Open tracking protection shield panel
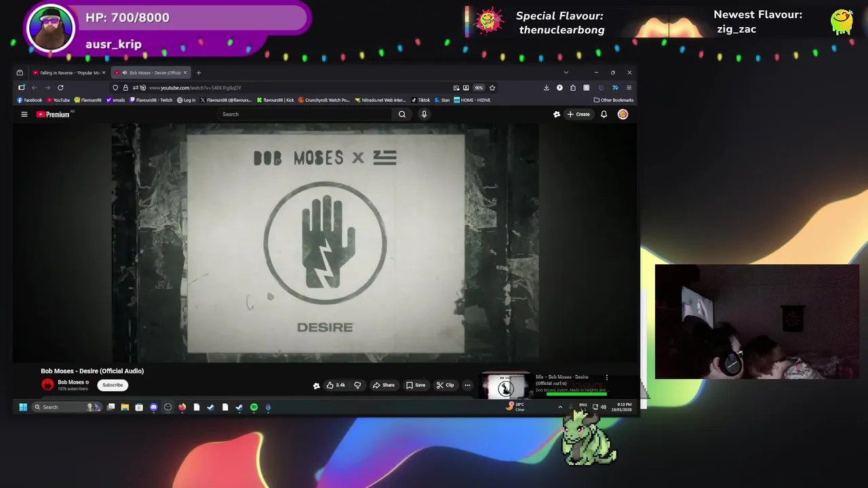The width and height of the screenshot is (868, 488). (x=115, y=87)
